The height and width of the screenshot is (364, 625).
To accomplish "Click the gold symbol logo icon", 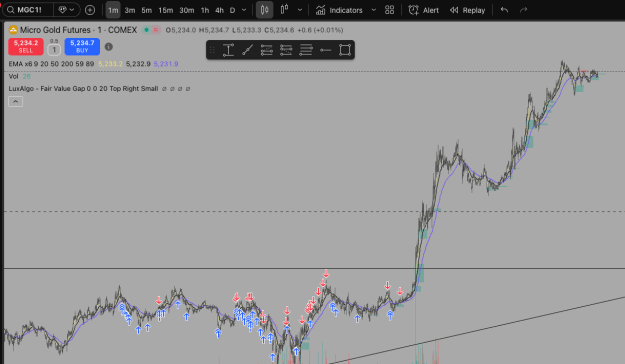I will (13, 30).
